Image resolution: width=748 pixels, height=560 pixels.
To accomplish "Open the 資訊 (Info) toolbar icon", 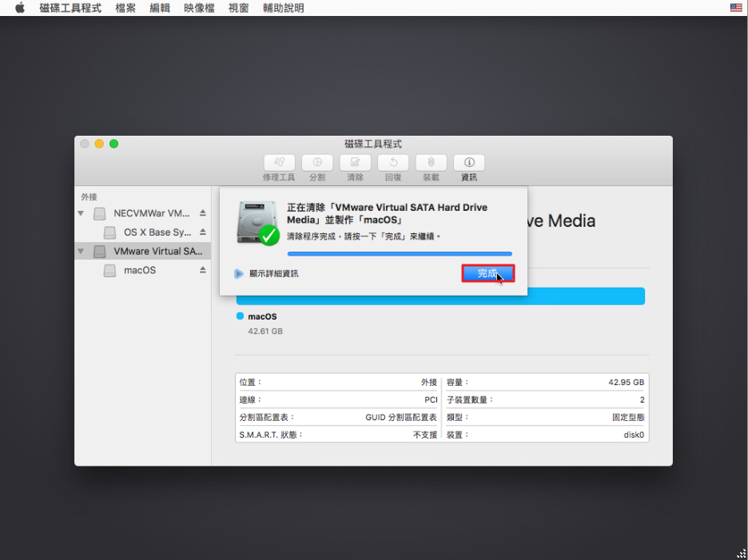I will tap(469, 163).
